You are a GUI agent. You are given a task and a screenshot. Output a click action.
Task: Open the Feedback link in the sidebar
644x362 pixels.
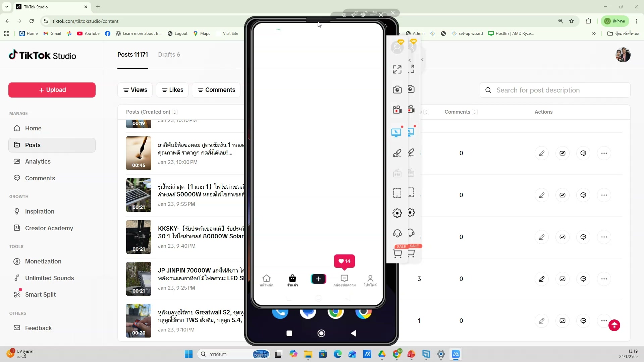38,328
